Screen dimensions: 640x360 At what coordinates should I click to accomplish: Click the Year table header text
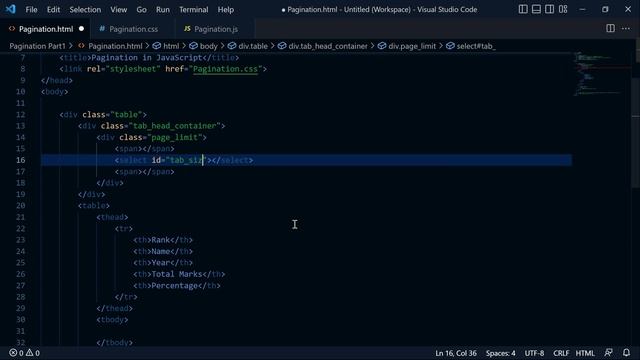[160, 263]
